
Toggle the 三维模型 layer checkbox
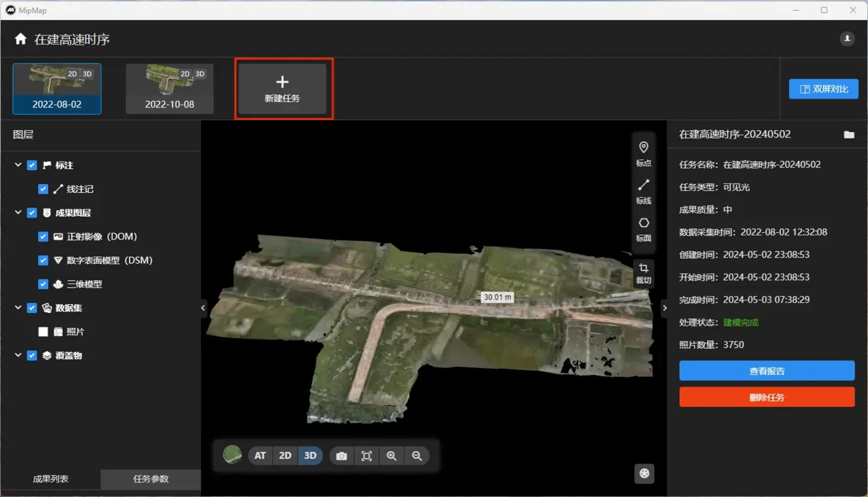[x=43, y=284]
